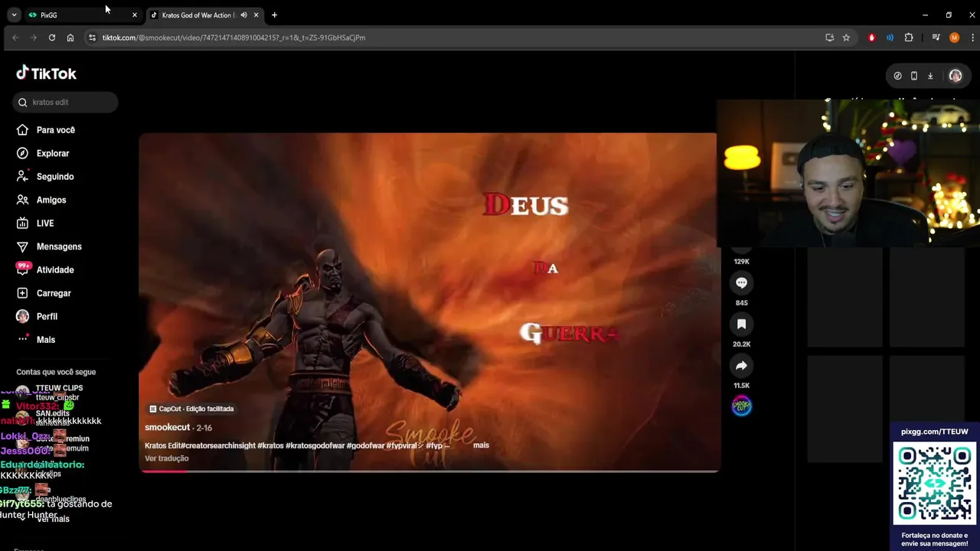Open the TikTok get-app phone icon
The width and height of the screenshot is (980, 551).
tap(913, 76)
